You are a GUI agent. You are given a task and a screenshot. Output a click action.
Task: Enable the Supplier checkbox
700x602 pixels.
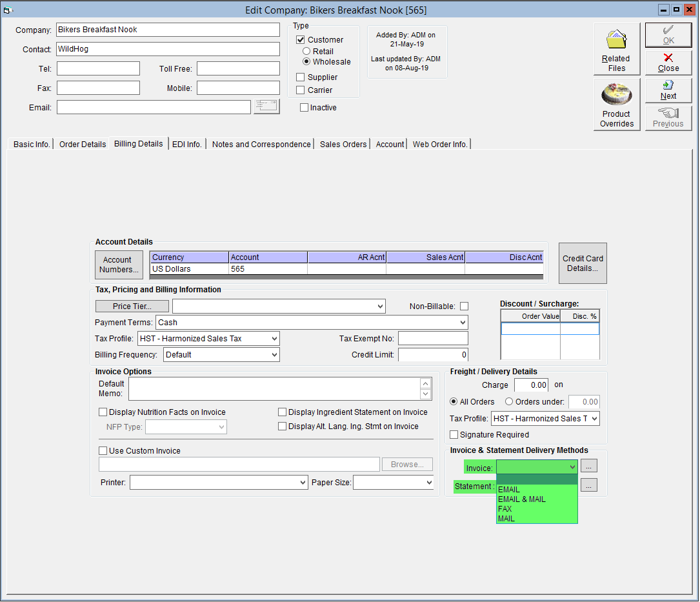pyautogui.click(x=301, y=77)
